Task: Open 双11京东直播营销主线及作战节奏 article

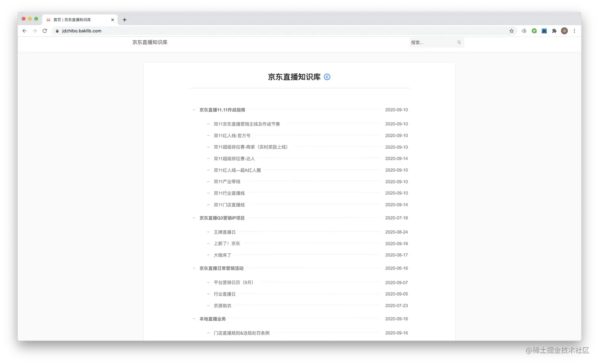Action: pos(247,124)
